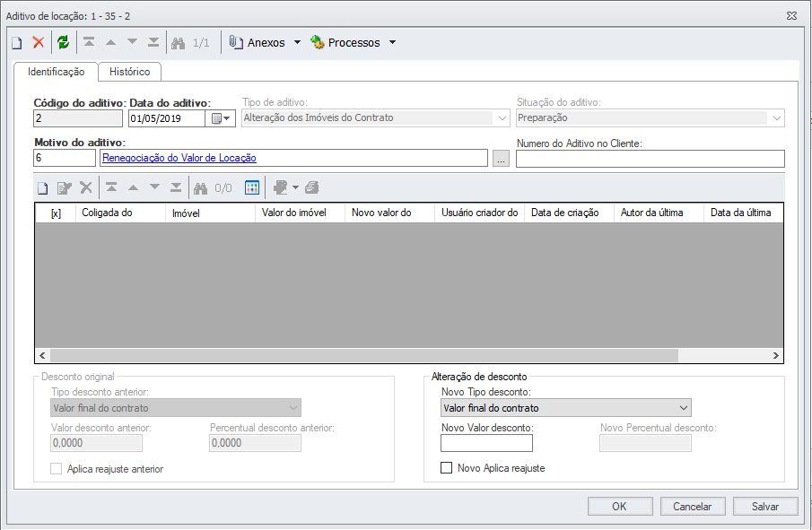Click the binoculars search icon beside 1/1
812x530 pixels.
pyautogui.click(x=179, y=43)
